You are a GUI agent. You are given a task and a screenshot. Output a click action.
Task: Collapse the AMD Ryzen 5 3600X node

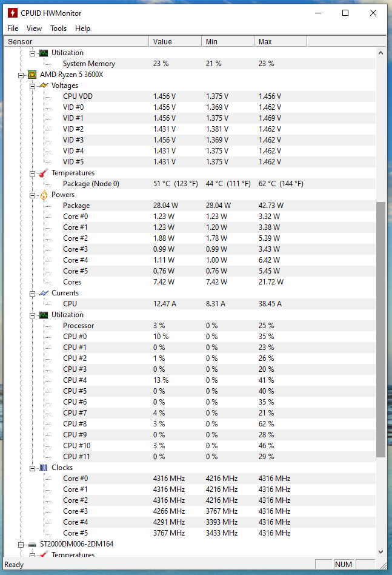(21, 75)
